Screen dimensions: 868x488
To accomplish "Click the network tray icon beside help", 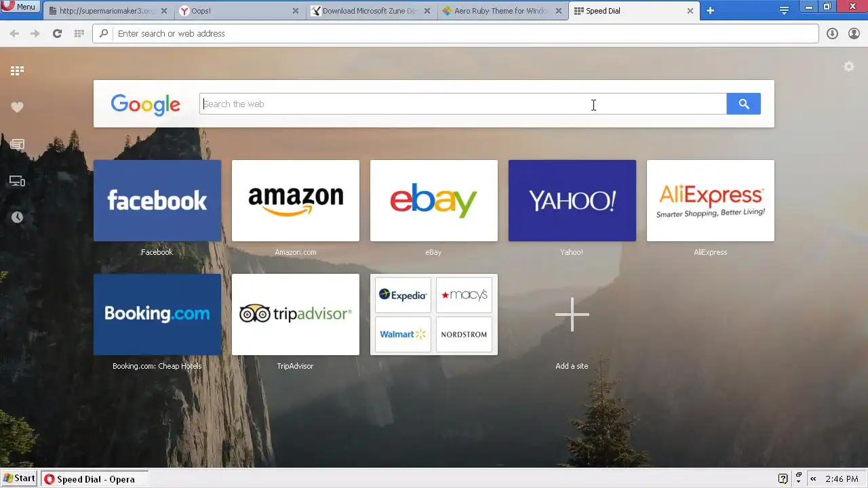I will [799, 478].
